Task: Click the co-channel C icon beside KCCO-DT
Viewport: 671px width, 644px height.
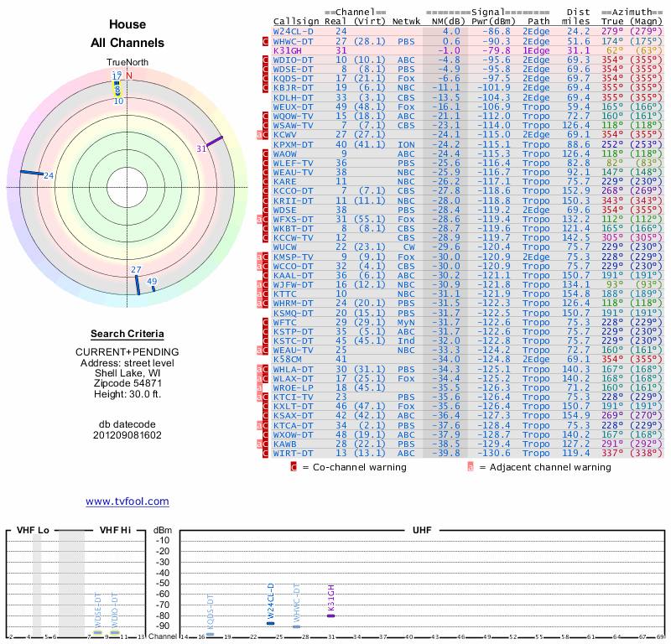Action: [x=265, y=191]
